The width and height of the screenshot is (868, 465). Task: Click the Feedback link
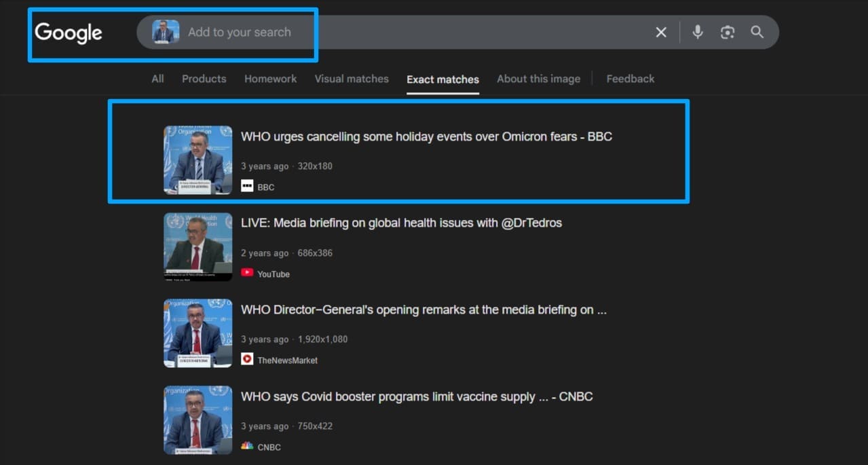coord(630,79)
